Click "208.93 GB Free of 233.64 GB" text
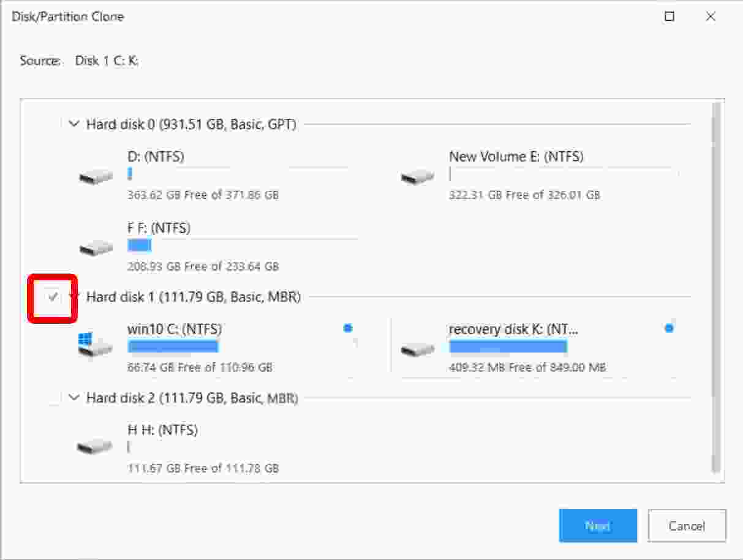743x560 pixels. point(203,267)
